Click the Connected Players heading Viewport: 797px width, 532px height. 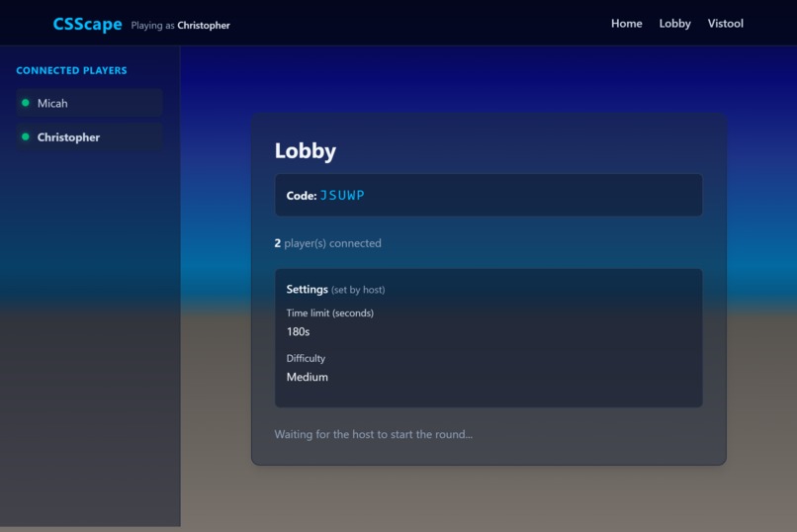71,70
